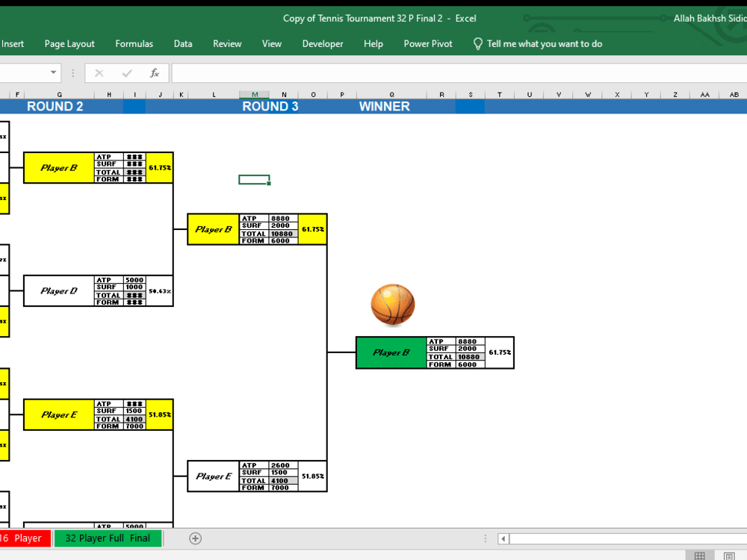Open the Power Pivot ribbon tab

click(x=427, y=43)
